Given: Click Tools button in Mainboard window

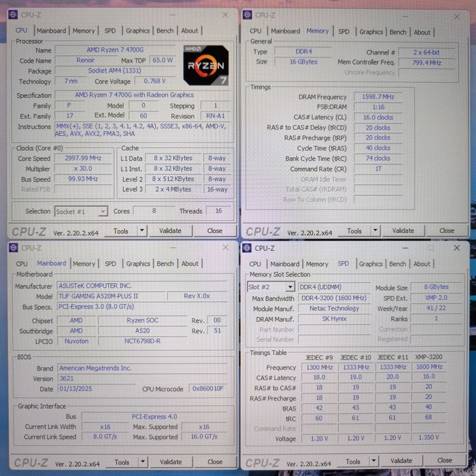Looking at the screenshot, I should [x=122, y=462].
